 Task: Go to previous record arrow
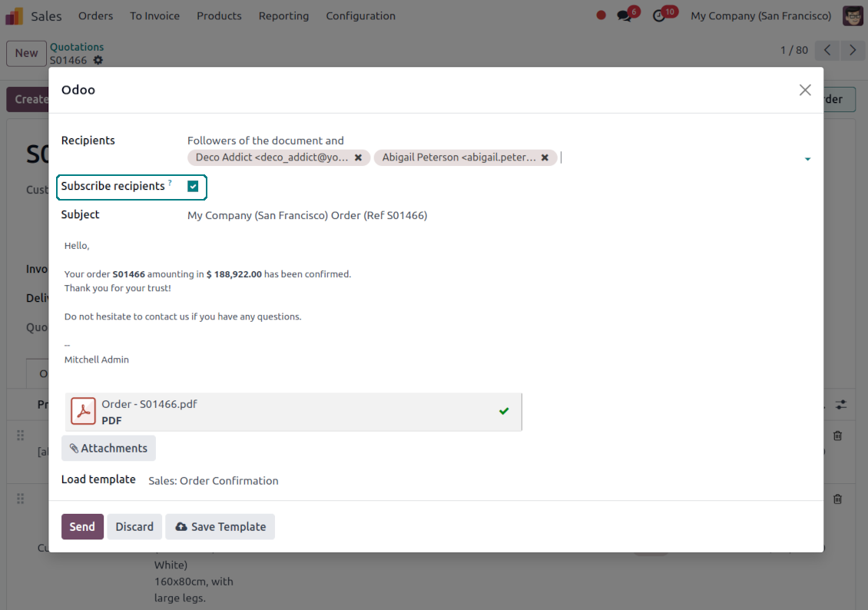click(827, 51)
